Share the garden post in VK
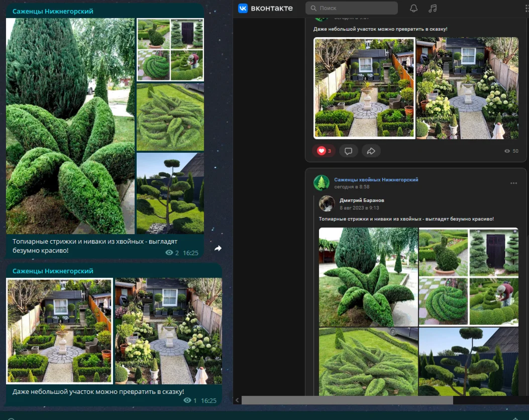Screen dimensions: 529x420 (371, 151)
